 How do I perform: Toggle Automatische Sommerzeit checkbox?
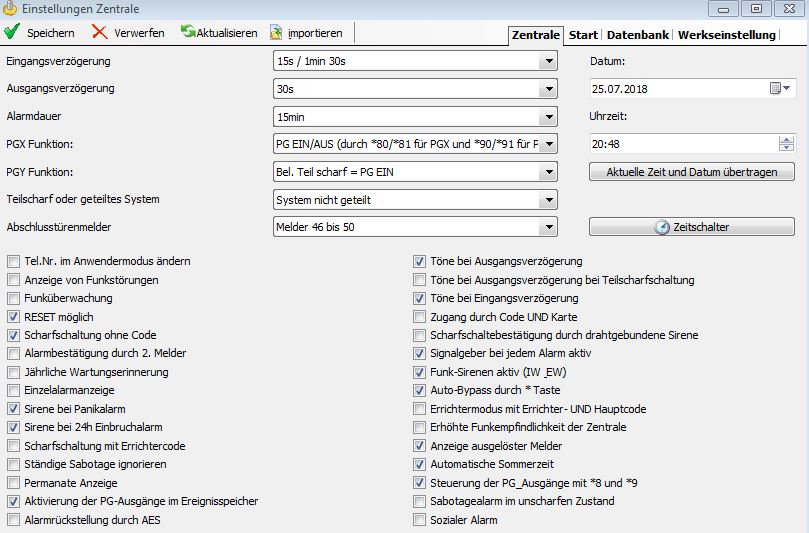(x=420, y=465)
